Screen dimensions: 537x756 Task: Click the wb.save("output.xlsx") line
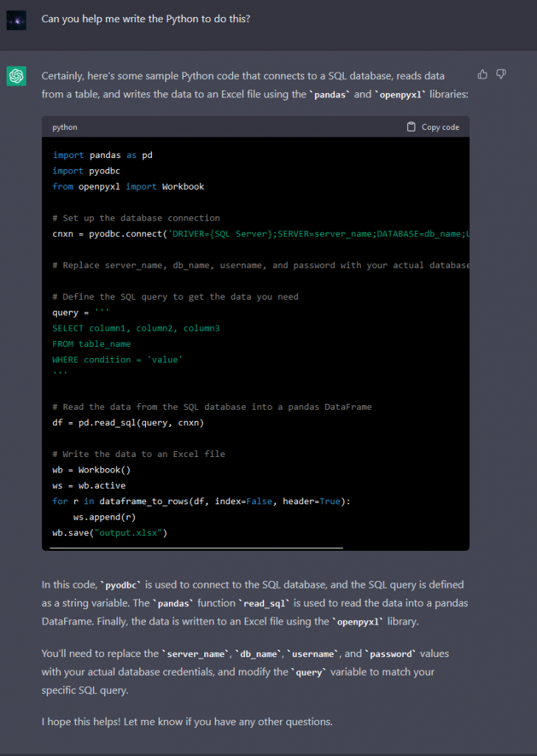tap(110, 532)
